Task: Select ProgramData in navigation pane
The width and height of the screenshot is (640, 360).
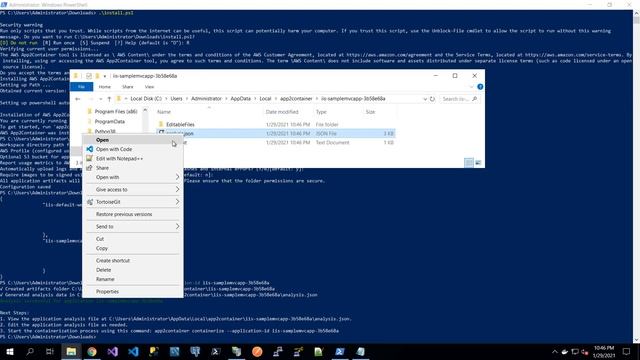Action: 109,122
